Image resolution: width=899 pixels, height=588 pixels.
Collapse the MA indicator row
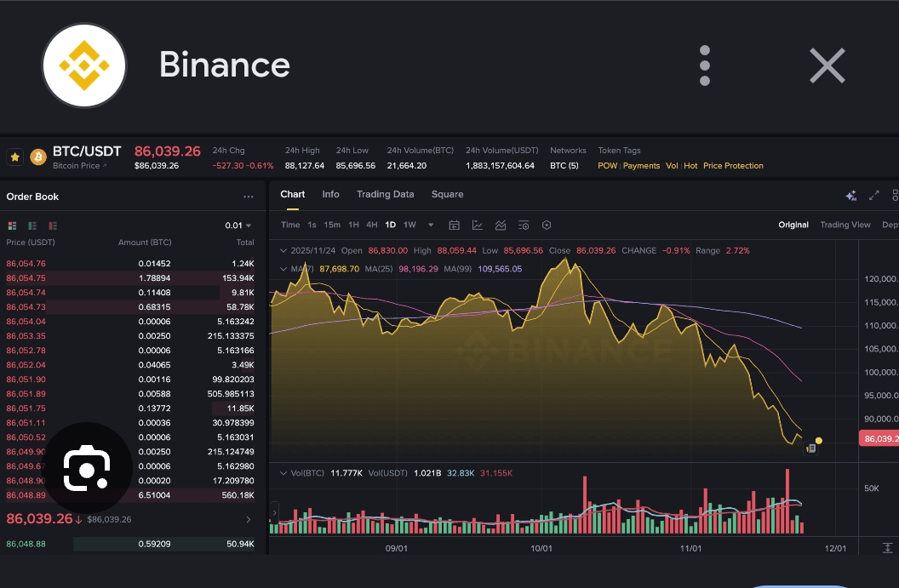click(283, 269)
